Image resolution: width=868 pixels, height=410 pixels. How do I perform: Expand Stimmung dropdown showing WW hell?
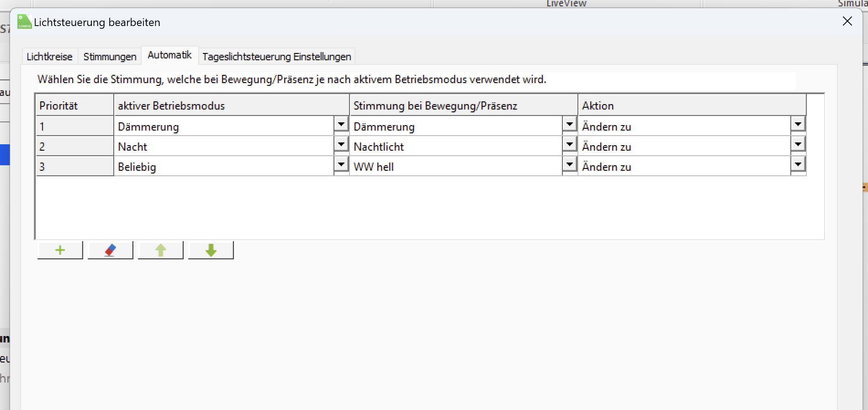[x=569, y=164]
